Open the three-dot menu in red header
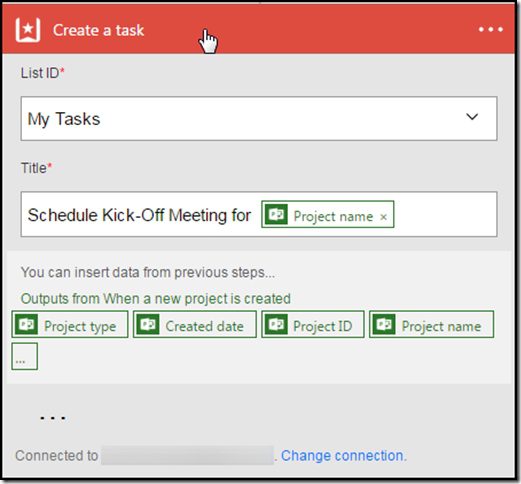Viewport: 521px width, 484px height. (491, 30)
